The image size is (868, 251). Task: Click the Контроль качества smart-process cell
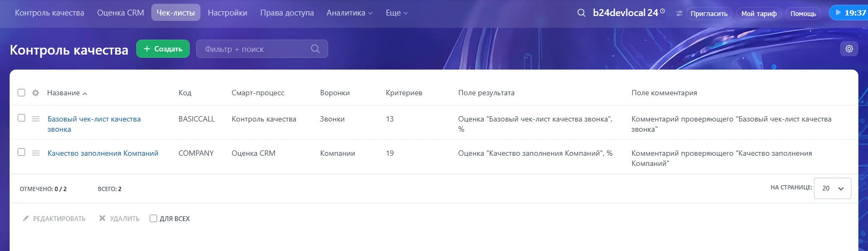click(264, 119)
